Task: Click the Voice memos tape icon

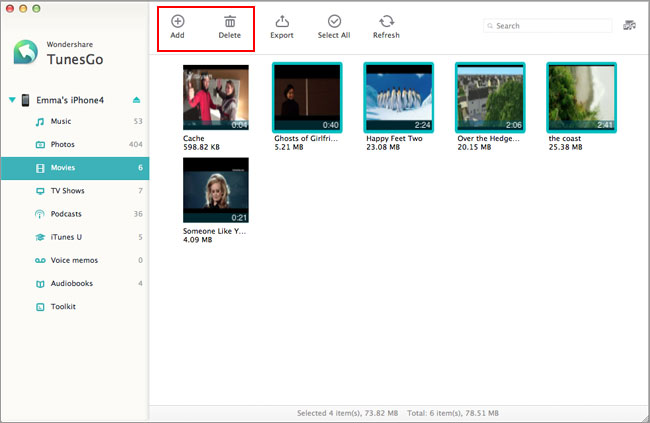Action: point(40,261)
